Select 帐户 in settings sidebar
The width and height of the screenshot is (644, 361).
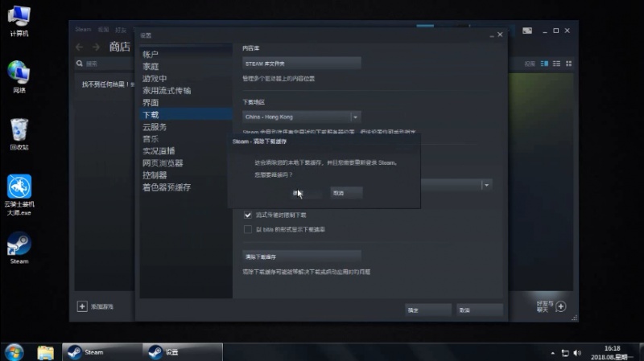[x=186, y=54]
